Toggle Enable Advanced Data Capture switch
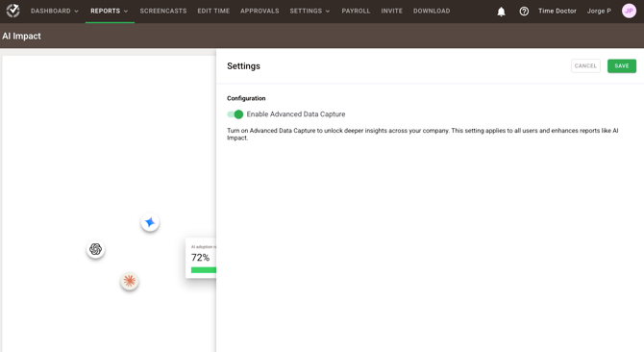This screenshot has width=644, height=352. (235, 114)
